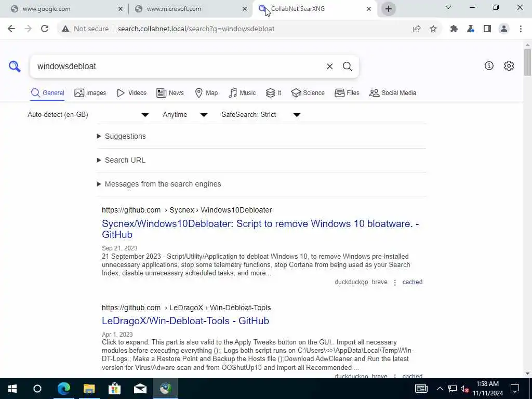The height and width of the screenshot is (399, 532).
Task: Click the Sycnex Windows10Debloater URL breadcrumb
Action: pos(187,210)
